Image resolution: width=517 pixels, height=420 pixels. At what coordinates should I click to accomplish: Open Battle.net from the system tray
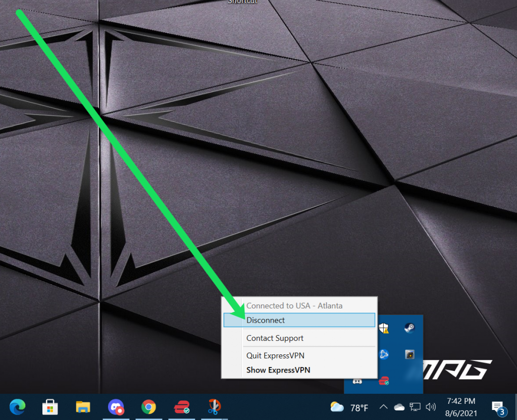(384, 354)
